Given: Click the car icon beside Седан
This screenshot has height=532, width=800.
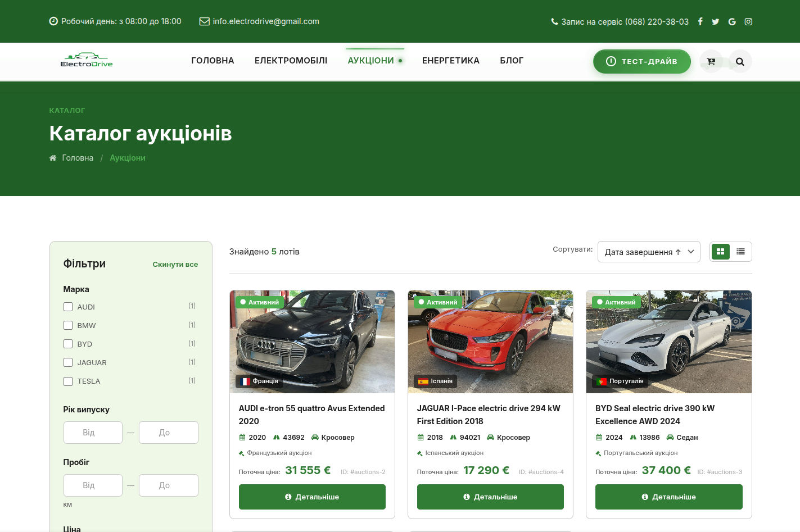Looking at the screenshot, I should pyautogui.click(x=670, y=437).
